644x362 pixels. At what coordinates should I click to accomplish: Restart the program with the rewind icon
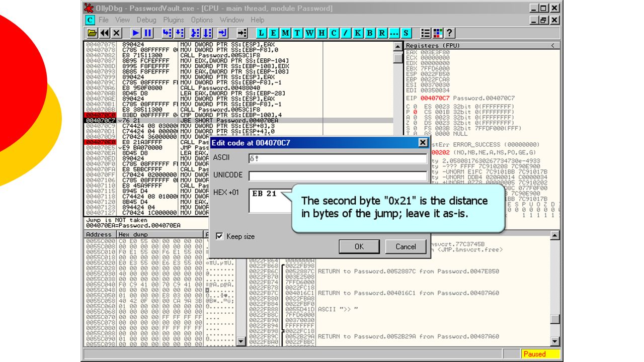click(x=104, y=33)
